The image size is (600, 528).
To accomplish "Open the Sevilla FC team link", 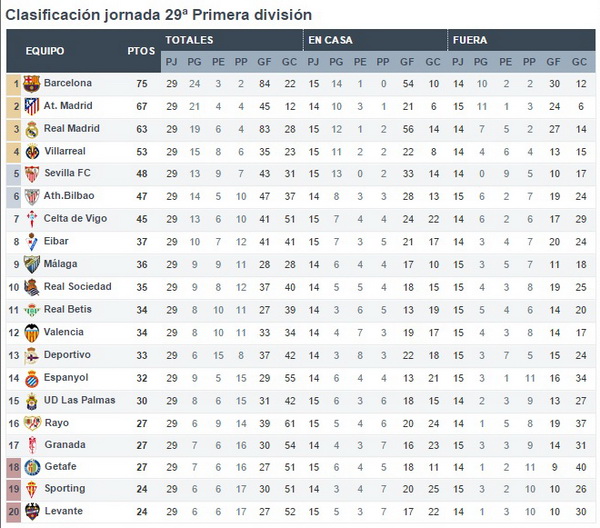I will [67, 173].
